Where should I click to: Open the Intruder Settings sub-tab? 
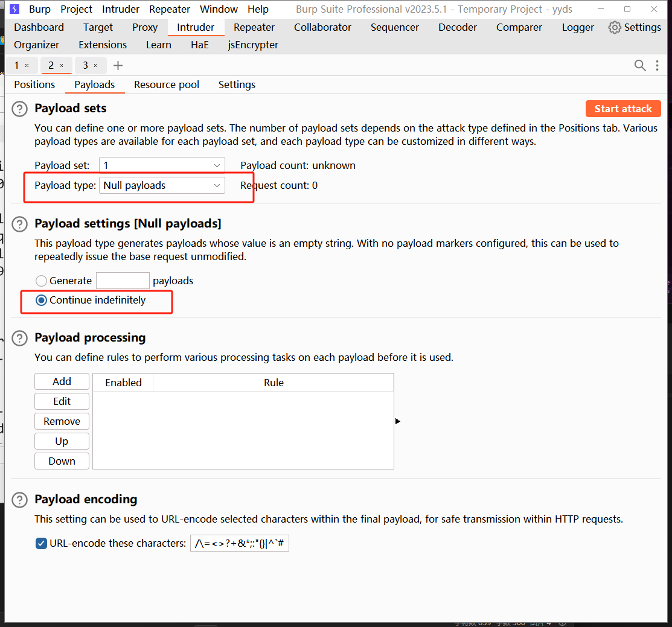[237, 85]
